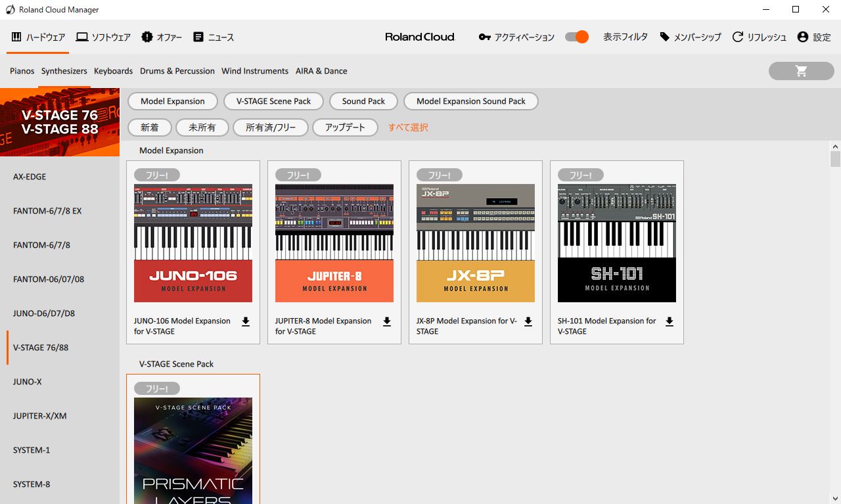Click JX-8P Model Expansion for V-STAGE title
The image size is (841, 504).
click(x=466, y=326)
